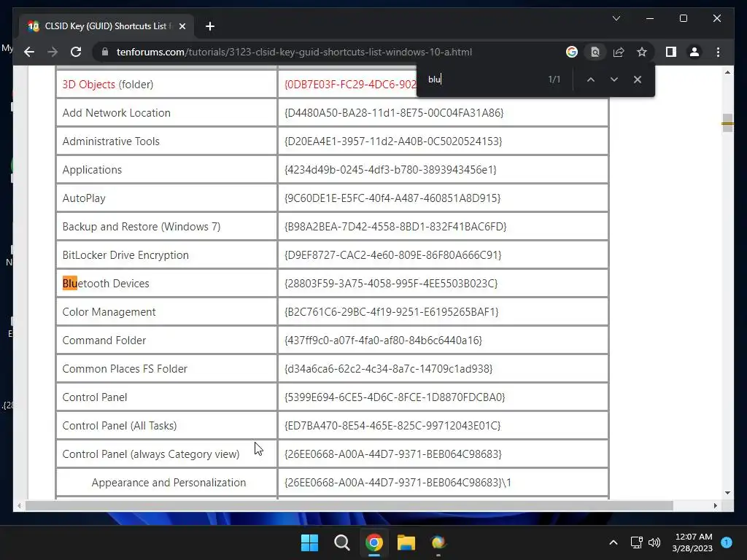
Task: Click GUID {B2C761C6-29BC-4f19-9251-E6195265BAF1}
Action: (x=392, y=312)
